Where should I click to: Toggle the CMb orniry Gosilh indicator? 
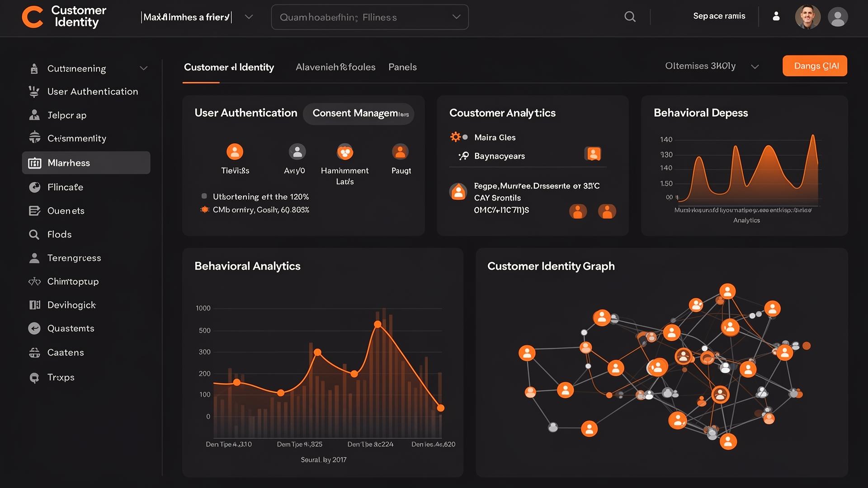point(204,210)
